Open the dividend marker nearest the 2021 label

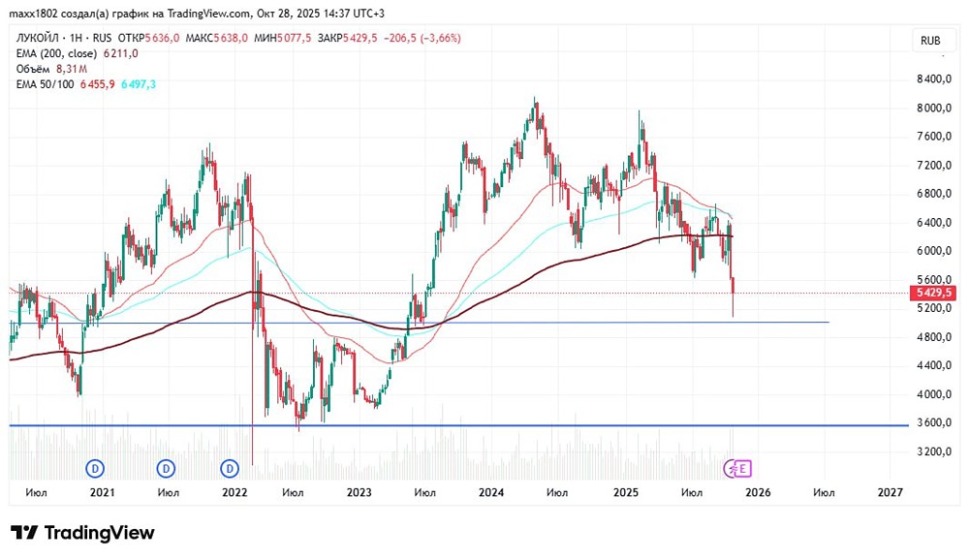(x=95, y=469)
